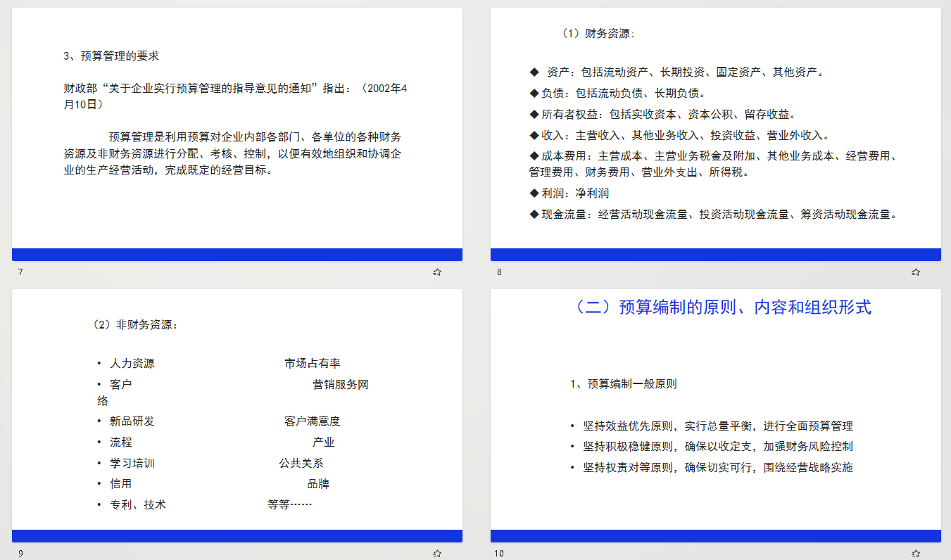Viewport: 951px width, 560px height.
Task: Click the bullet 现金流量：经营活动现金流量
Action: [x=714, y=214]
